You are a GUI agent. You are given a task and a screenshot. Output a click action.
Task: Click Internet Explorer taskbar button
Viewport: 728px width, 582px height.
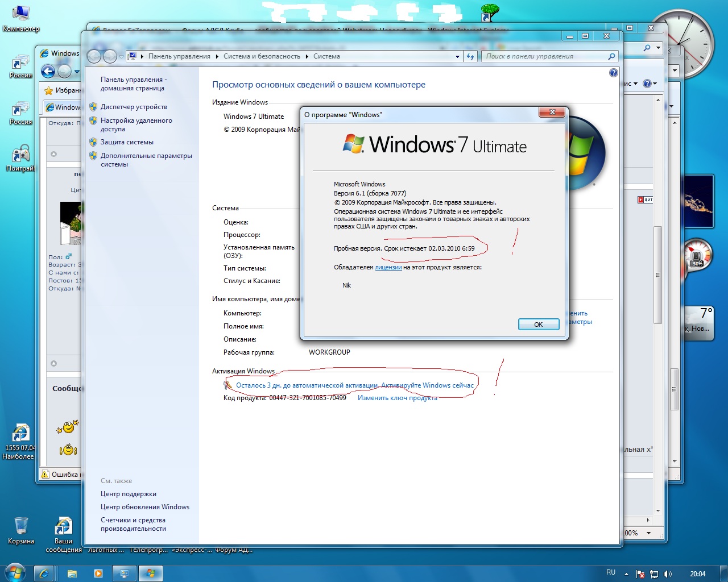click(x=44, y=573)
